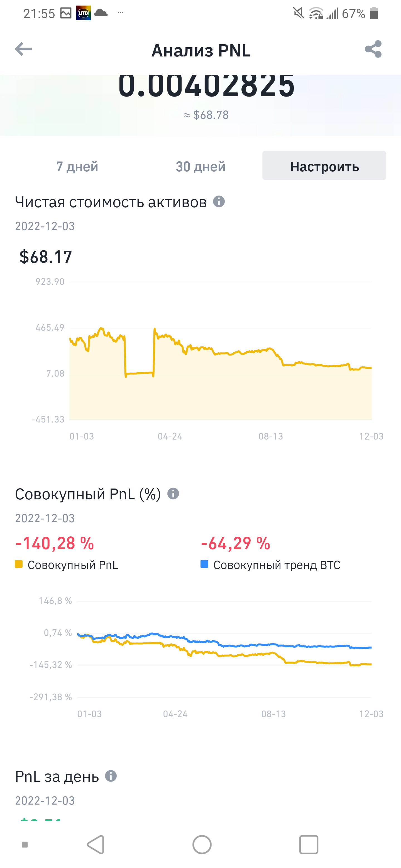The height and width of the screenshot is (868, 401).
Task: Tap the cloud icon in status bar
Action: point(101,13)
